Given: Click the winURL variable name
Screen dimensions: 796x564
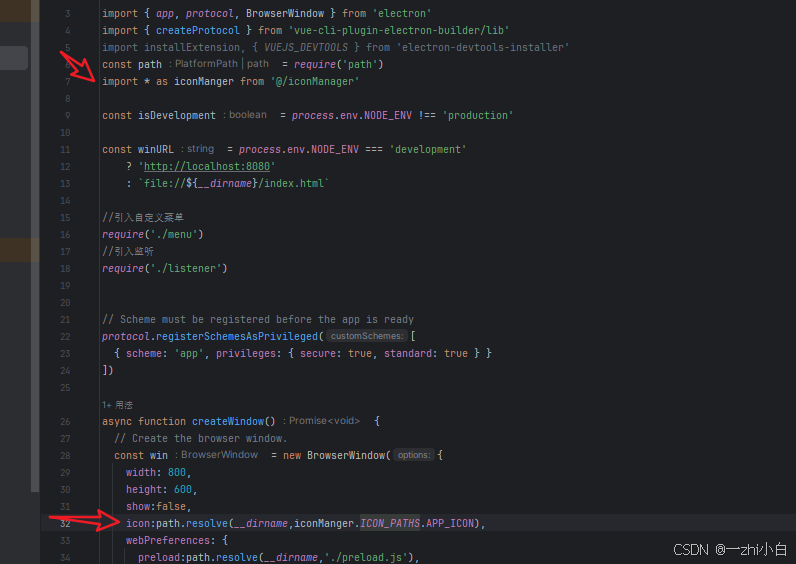Looking at the screenshot, I should 155,149.
